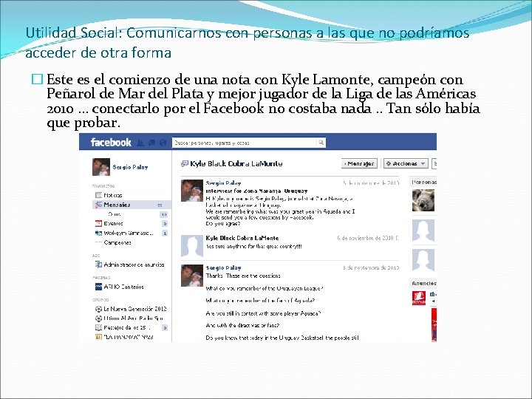Screen dimensions: 532x399
Task: Open the Wellgym Gimnasio sidebar item
Action: pos(129,233)
